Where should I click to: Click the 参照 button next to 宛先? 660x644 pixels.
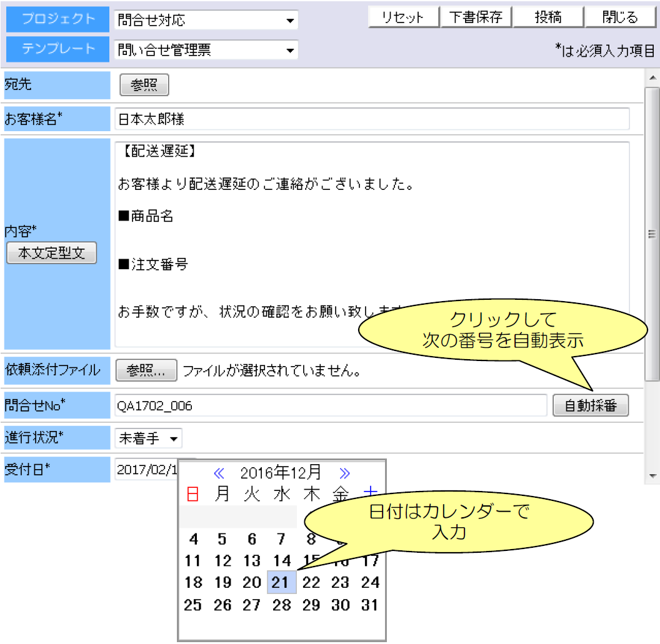click(x=144, y=84)
